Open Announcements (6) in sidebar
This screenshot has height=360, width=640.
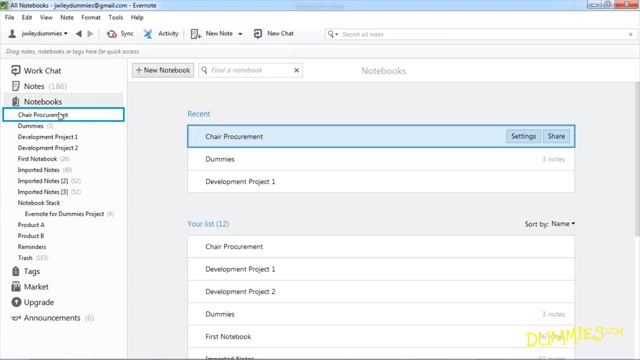coord(52,318)
